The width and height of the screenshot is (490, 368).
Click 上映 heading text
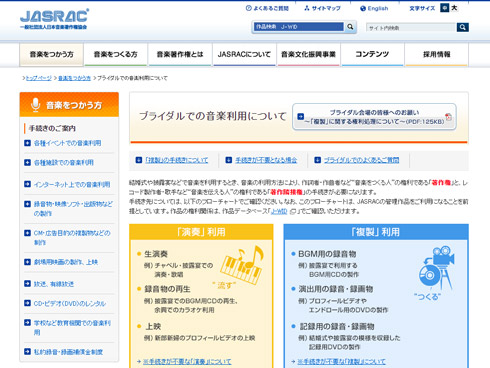click(x=153, y=326)
